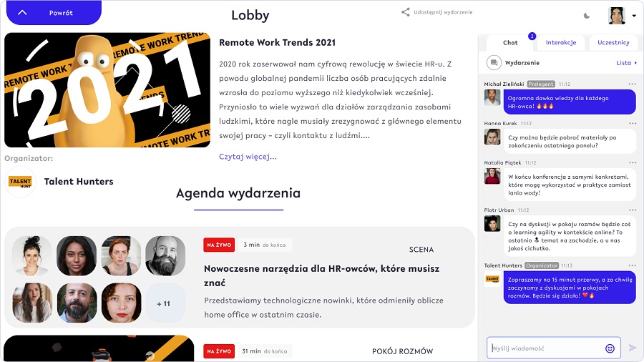Viewport: 644px width, 362px height.
Task: Open options menu for Hanna Kurek's message
Action: coord(632,123)
